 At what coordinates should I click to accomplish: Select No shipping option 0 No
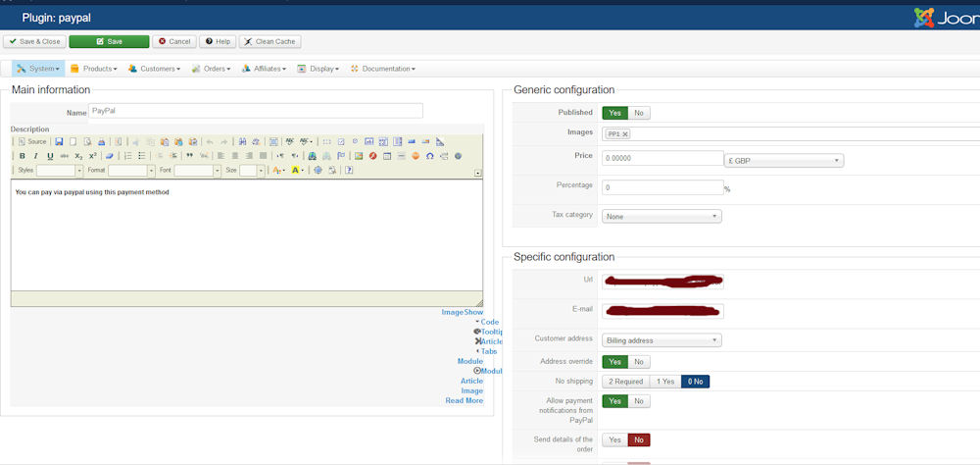coord(695,382)
